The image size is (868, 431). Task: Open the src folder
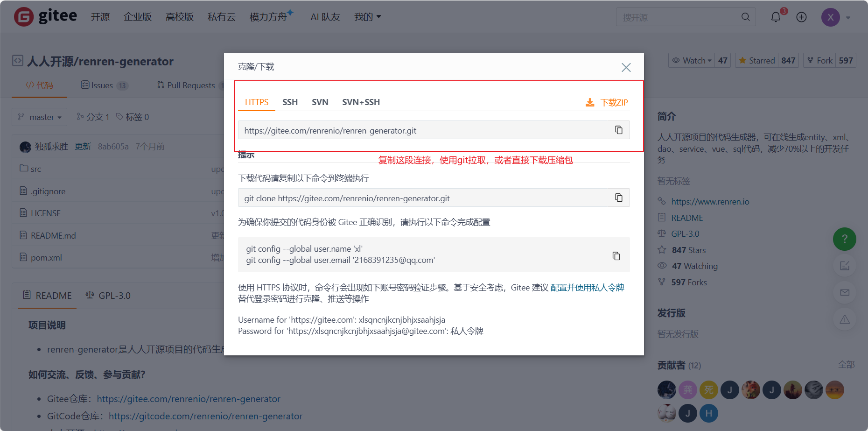tap(36, 169)
